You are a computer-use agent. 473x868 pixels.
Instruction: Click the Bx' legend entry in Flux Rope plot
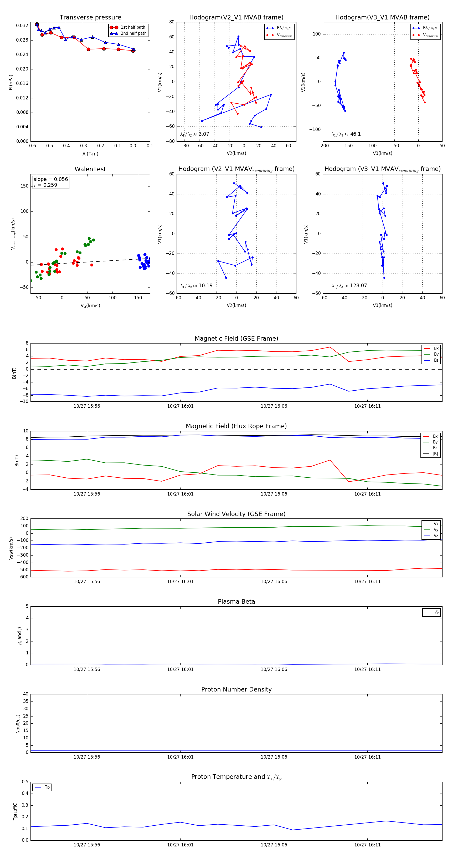pyautogui.click(x=431, y=436)
